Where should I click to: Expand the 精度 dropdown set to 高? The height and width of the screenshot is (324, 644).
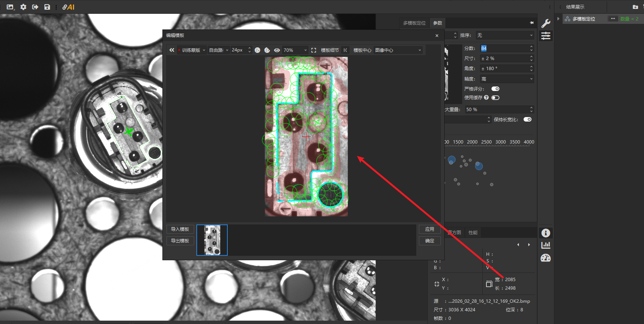pos(507,79)
